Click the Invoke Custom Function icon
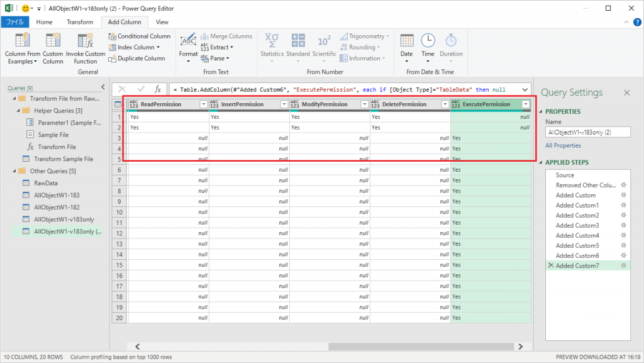Screen dimensions: 644x363 point(86,42)
